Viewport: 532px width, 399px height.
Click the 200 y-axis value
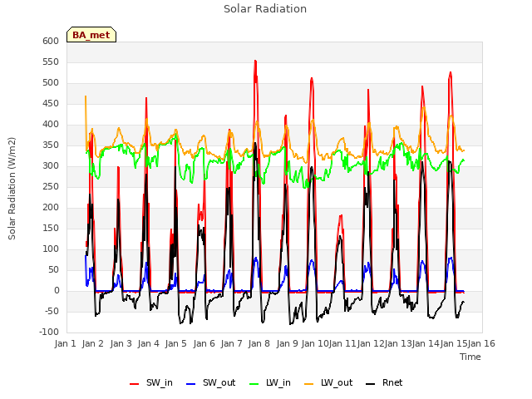pyautogui.click(x=51, y=207)
